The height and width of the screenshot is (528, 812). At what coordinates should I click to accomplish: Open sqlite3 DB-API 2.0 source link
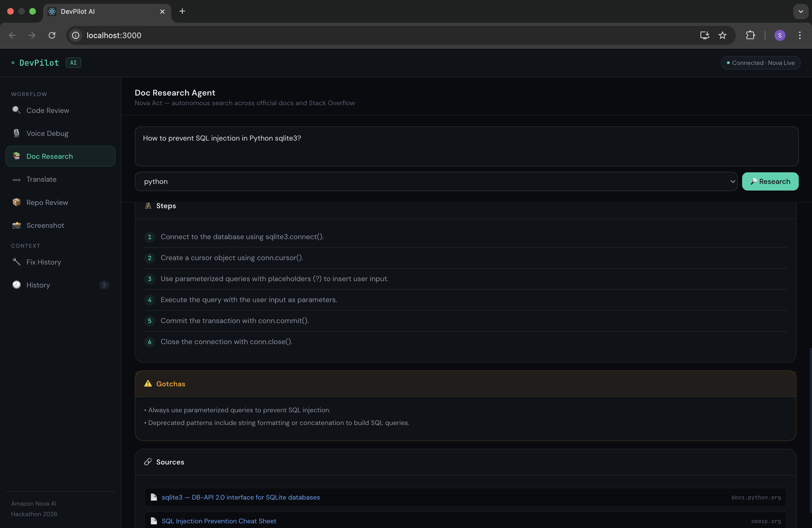coord(241,497)
